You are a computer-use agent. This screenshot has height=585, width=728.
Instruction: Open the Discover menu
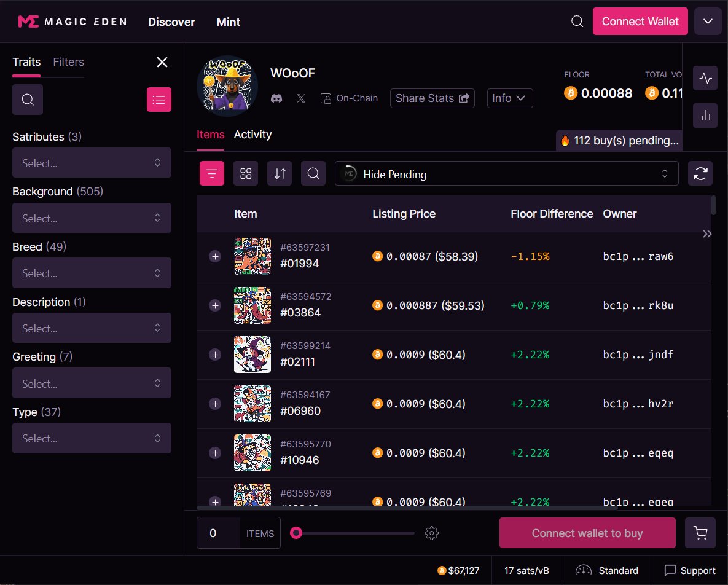(x=171, y=22)
